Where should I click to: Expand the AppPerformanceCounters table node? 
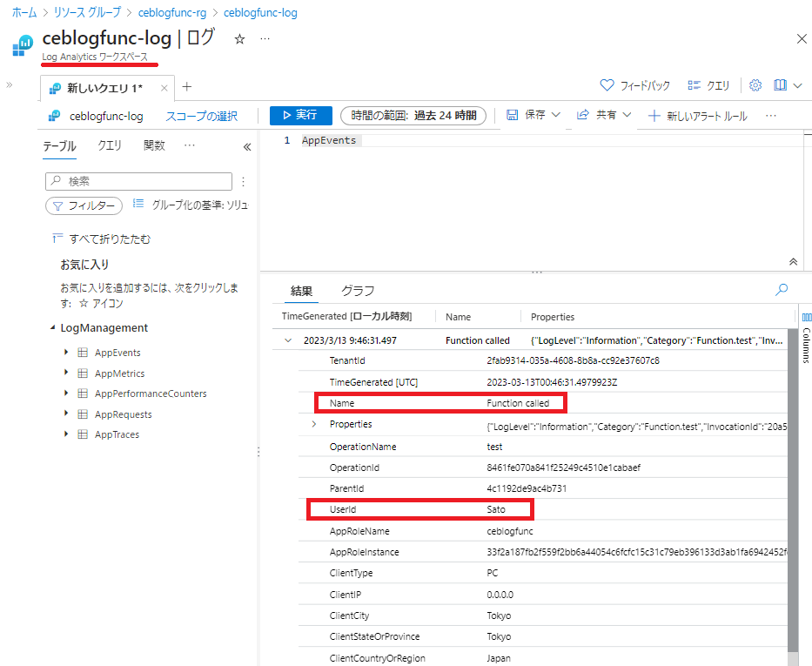(66, 394)
